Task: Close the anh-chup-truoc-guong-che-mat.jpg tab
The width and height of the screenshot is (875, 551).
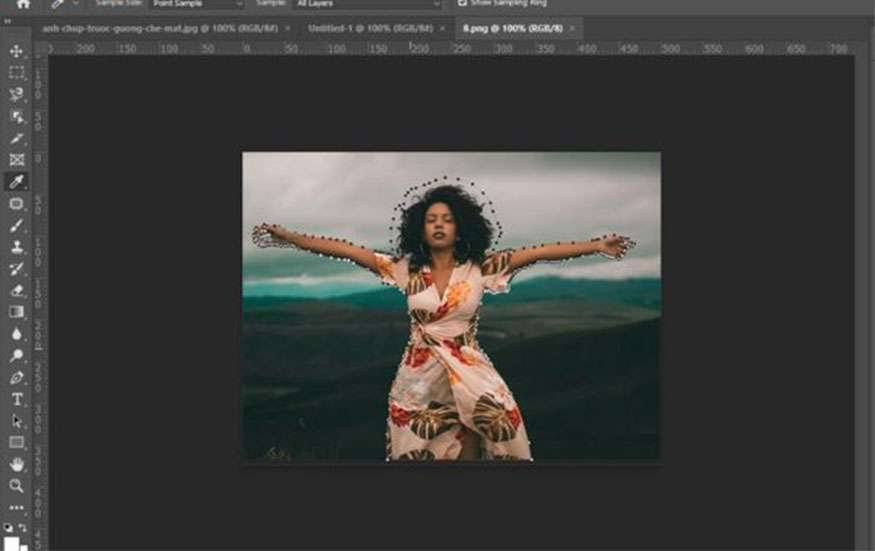Action: (287, 28)
